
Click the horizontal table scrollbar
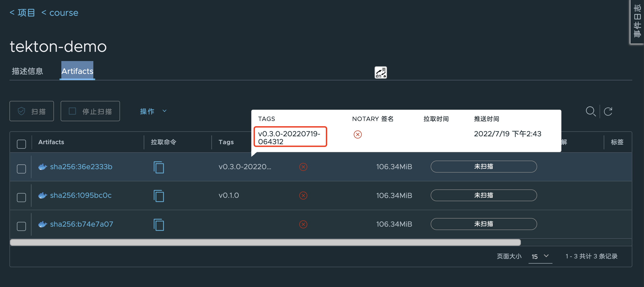265,242
